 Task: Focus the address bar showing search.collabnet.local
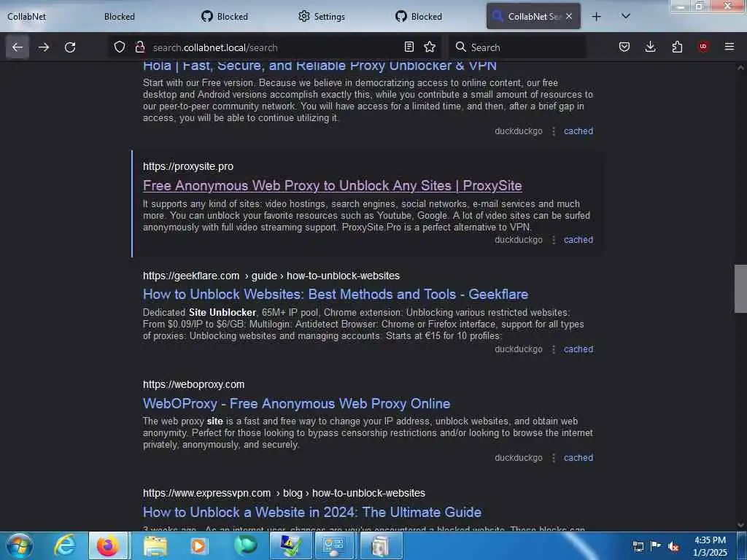tap(274, 47)
